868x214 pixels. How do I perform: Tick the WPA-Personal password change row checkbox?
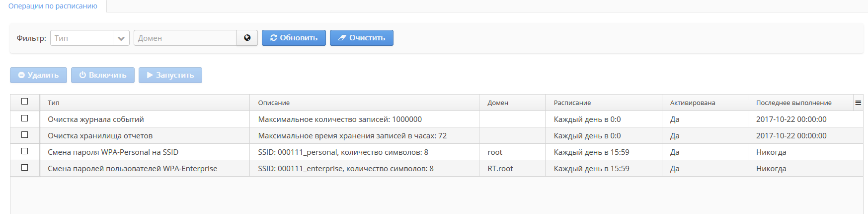point(24,151)
